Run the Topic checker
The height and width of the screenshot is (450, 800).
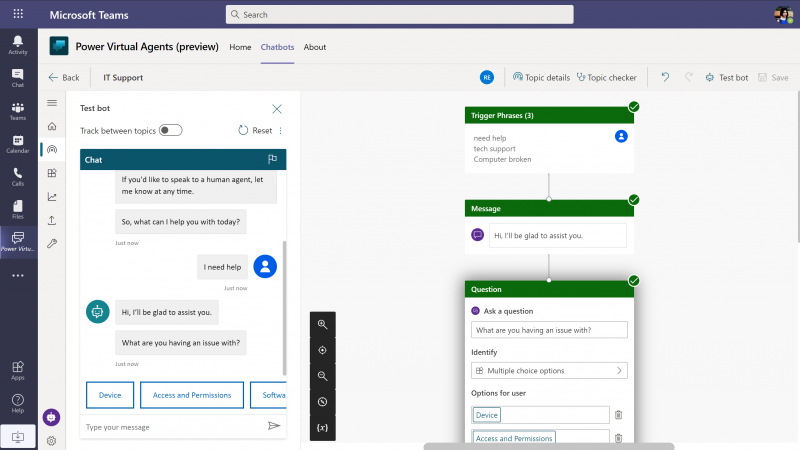pos(607,78)
